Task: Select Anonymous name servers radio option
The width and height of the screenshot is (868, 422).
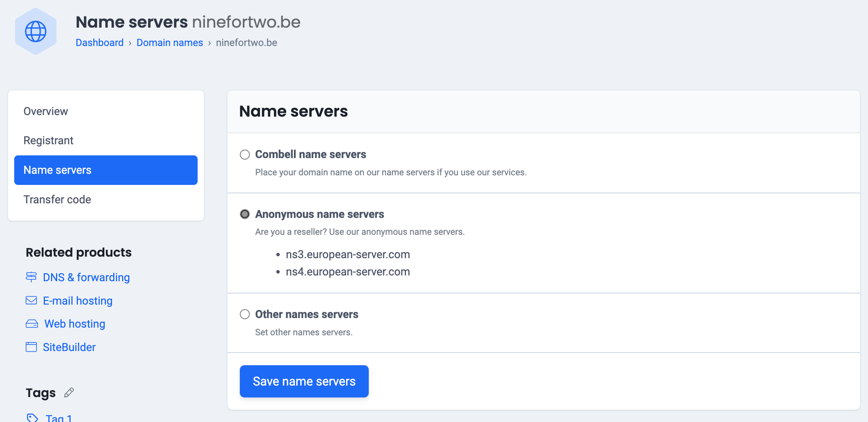Action: (245, 214)
